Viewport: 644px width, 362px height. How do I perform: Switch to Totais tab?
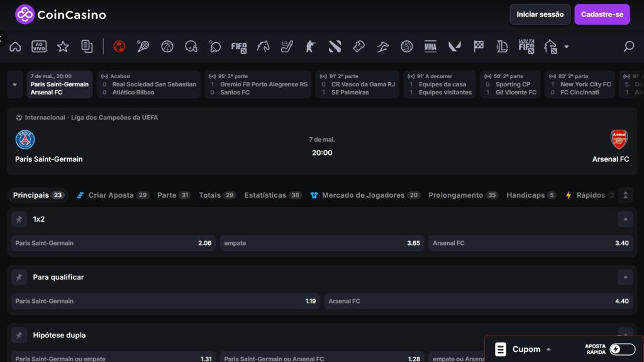click(217, 195)
